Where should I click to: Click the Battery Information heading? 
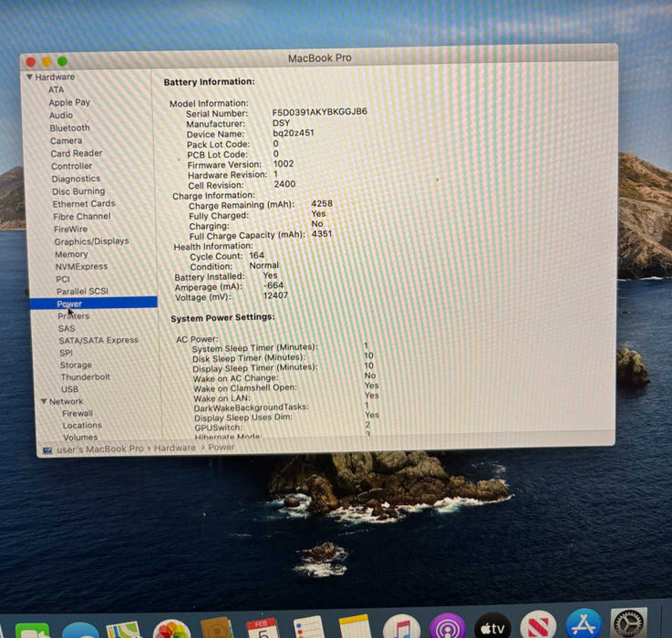click(209, 82)
